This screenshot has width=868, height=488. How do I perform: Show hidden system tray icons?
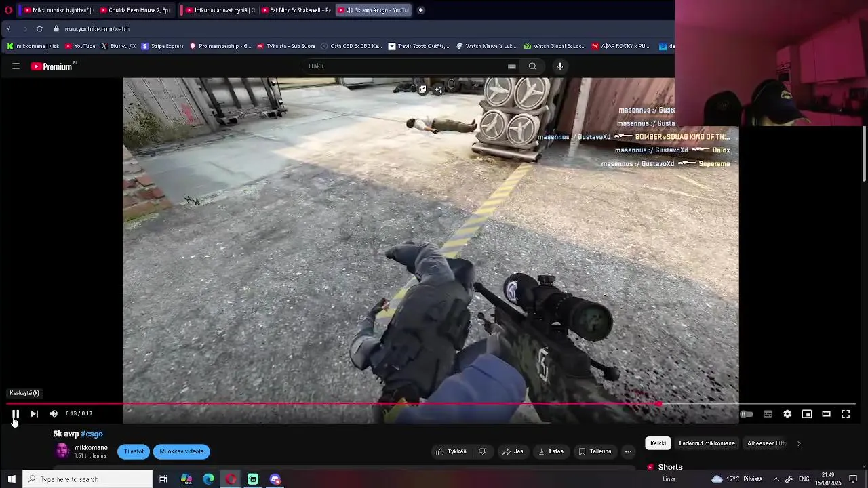[x=776, y=479]
